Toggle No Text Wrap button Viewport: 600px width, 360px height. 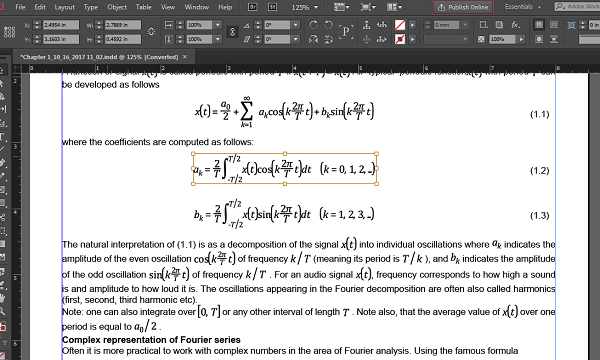[x=539, y=25]
